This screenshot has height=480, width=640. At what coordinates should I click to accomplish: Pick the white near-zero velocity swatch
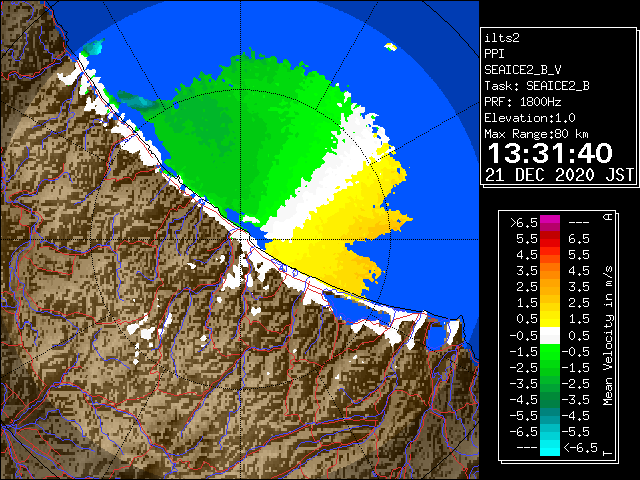coord(550,336)
